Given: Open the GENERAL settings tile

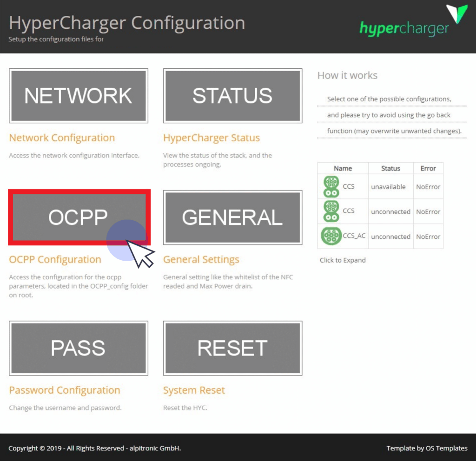Looking at the screenshot, I should click(232, 217).
